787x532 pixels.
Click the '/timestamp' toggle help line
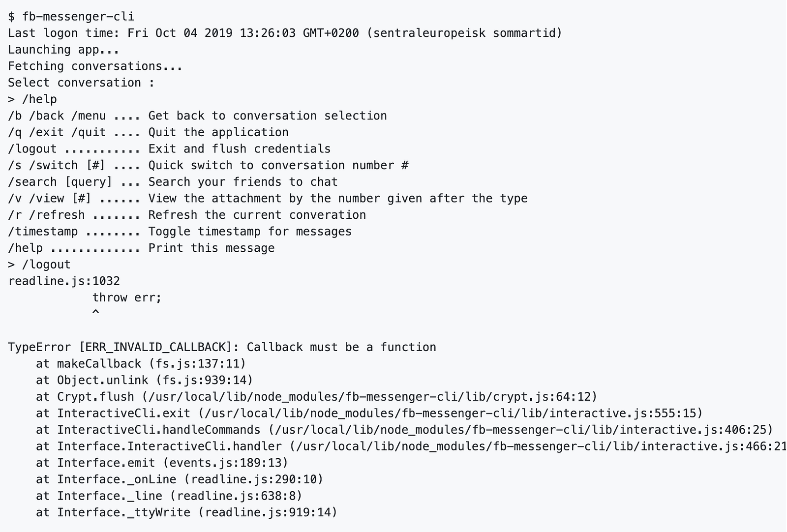click(180, 232)
